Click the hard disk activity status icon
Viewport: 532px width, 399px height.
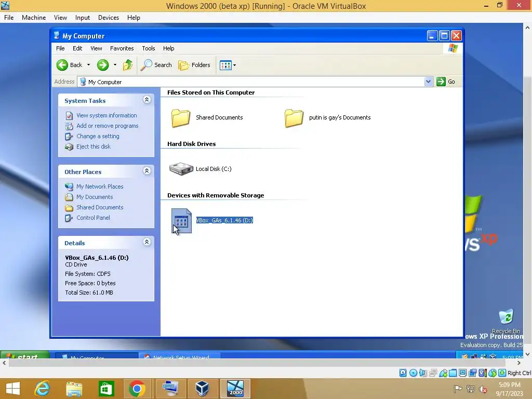tap(403, 373)
